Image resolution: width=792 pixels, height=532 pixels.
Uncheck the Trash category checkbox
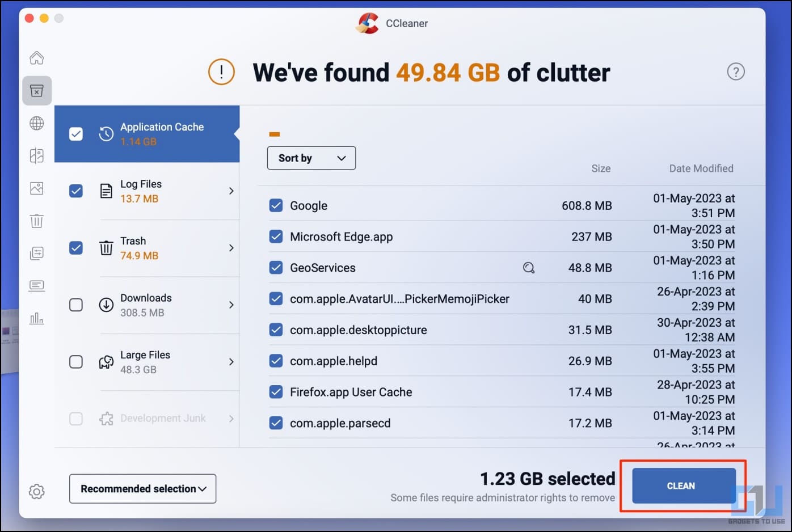[x=76, y=248]
